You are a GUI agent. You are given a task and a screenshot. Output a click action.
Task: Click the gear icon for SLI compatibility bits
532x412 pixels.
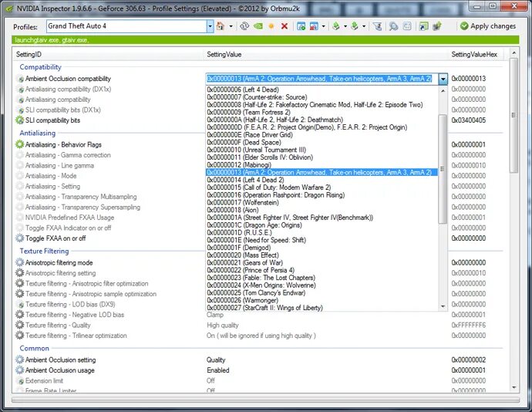coord(20,120)
